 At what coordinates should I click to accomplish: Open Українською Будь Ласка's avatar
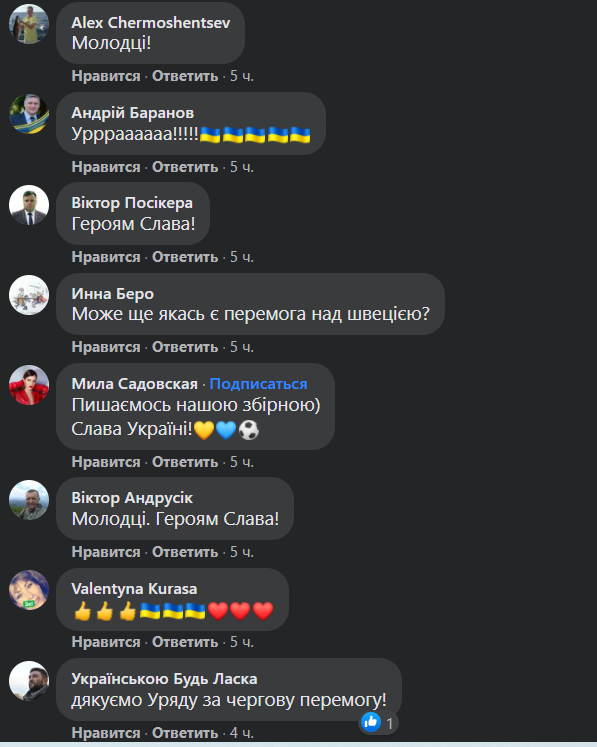[x=29, y=680]
